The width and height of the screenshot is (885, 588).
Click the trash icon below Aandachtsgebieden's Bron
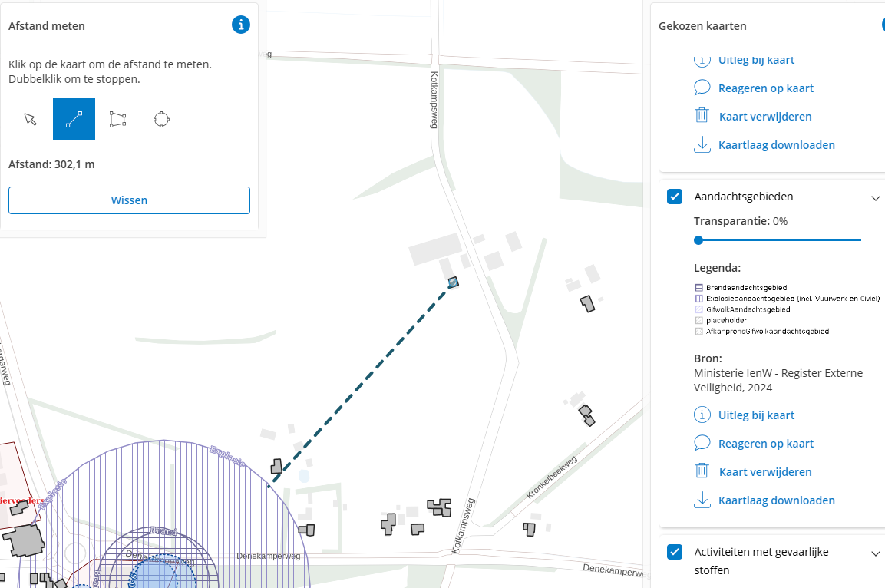(702, 471)
